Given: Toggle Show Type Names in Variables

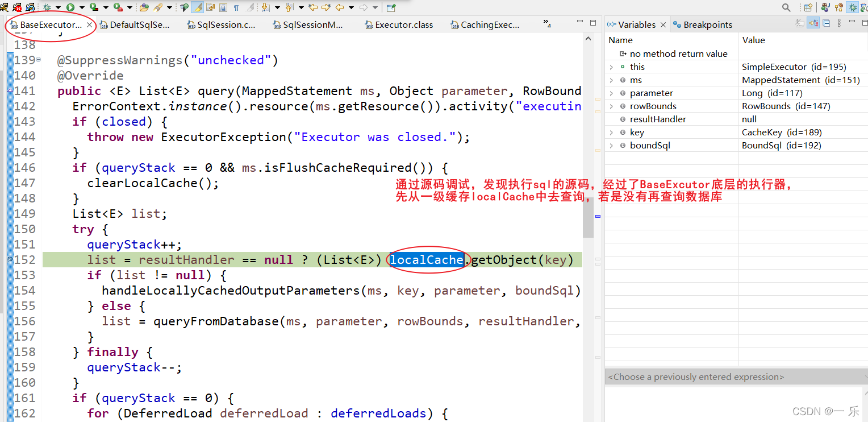Looking at the screenshot, I should click(x=800, y=23).
